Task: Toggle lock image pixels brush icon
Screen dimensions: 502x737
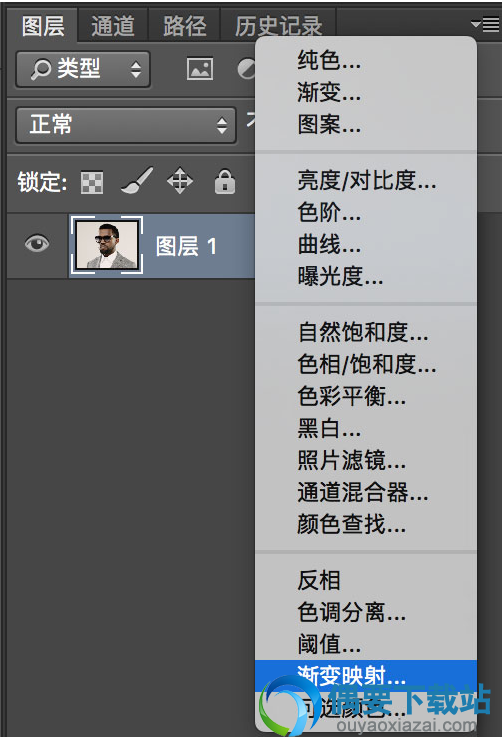Action: point(137,180)
